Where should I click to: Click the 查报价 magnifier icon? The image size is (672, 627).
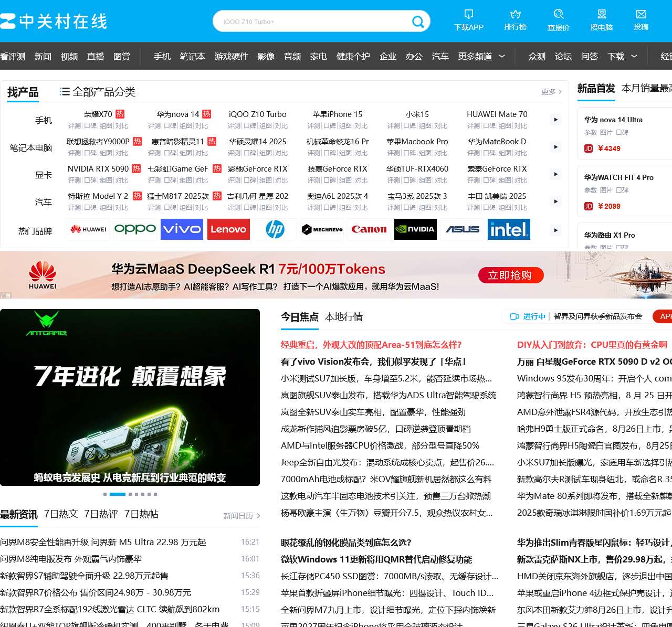pos(558,14)
